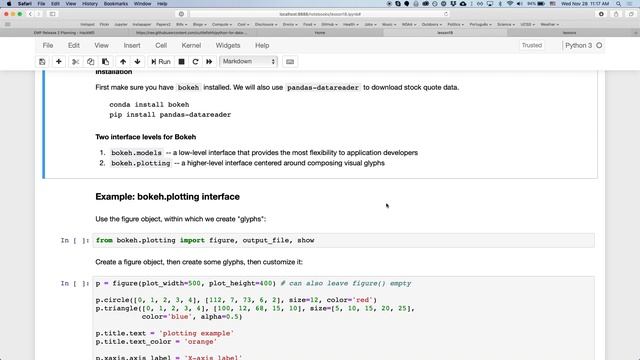Image resolution: width=640 pixels, height=360 pixels.
Task: Click the Trusted notebook indicator
Action: (x=532, y=45)
